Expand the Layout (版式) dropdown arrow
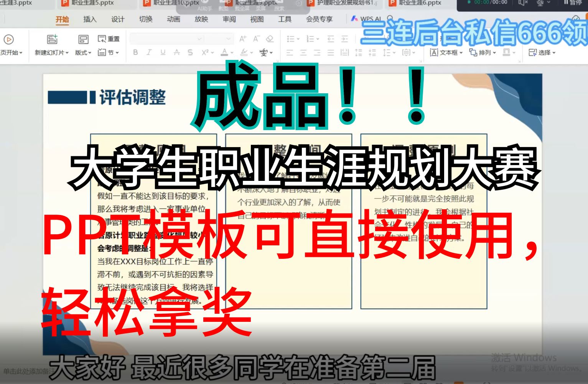The height and width of the screenshot is (384, 588). pos(90,53)
